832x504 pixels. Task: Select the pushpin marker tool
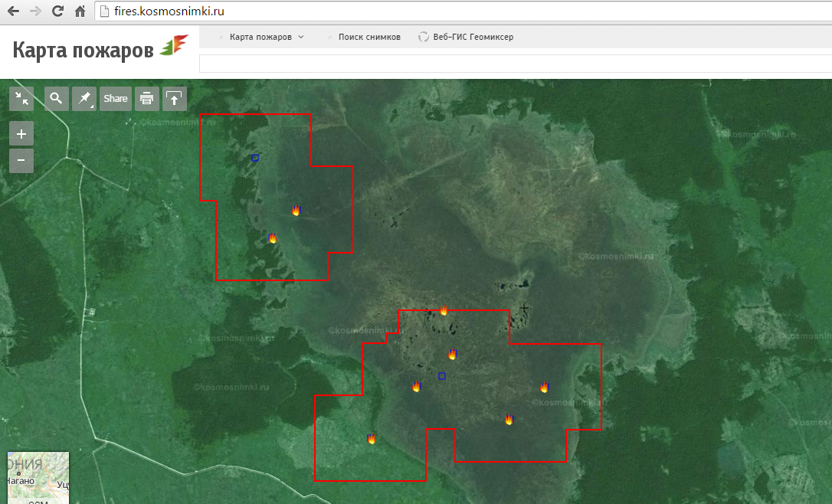pos(84,99)
